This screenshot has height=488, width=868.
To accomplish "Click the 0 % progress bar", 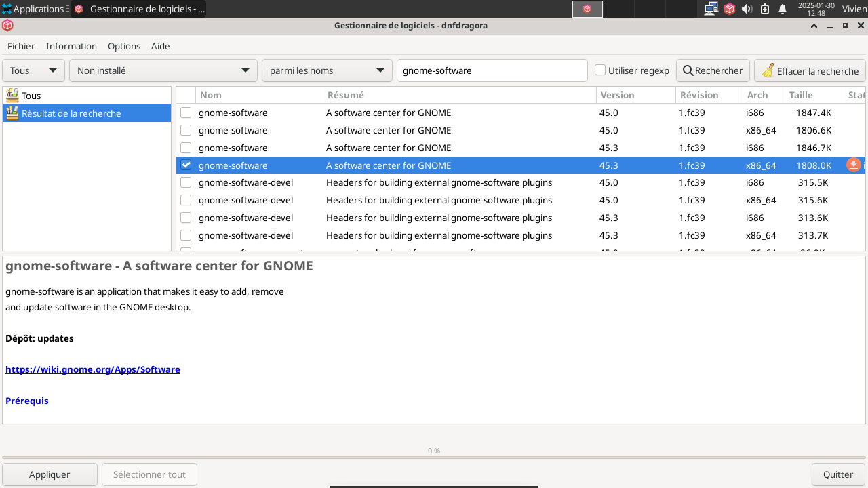I will point(434,457).
